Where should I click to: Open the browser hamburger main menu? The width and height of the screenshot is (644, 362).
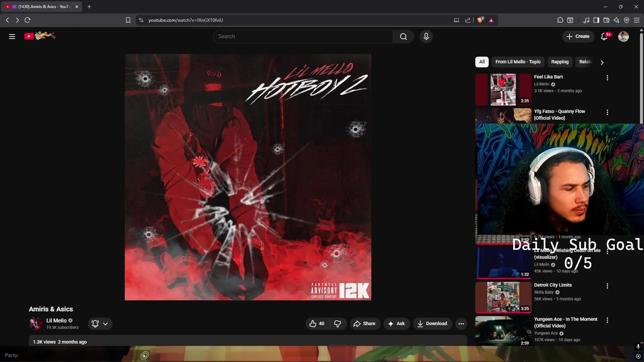636,20
